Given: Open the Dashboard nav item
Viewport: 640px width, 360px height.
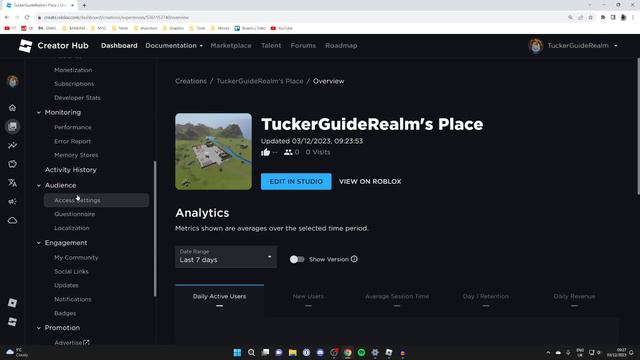Looking at the screenshot, I should (119, 46).
